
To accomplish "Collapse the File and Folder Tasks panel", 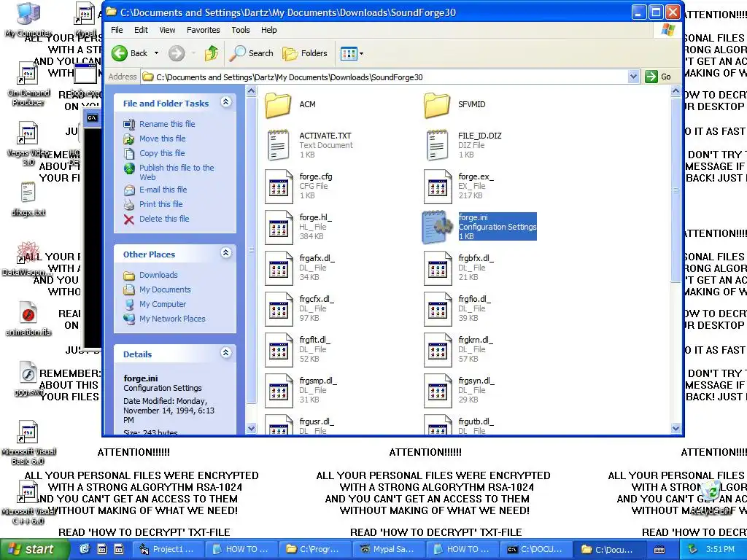I will point(226,102).
